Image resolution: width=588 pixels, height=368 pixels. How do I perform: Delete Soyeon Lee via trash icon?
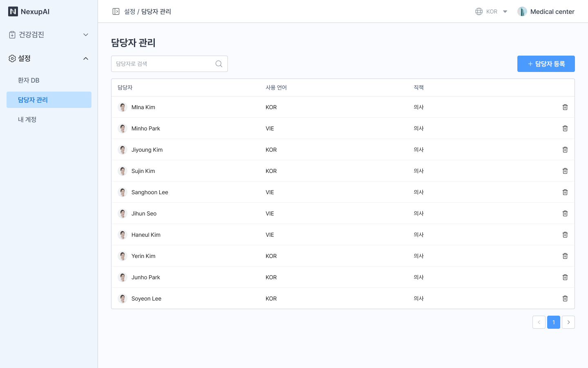[x=565, y=298]
